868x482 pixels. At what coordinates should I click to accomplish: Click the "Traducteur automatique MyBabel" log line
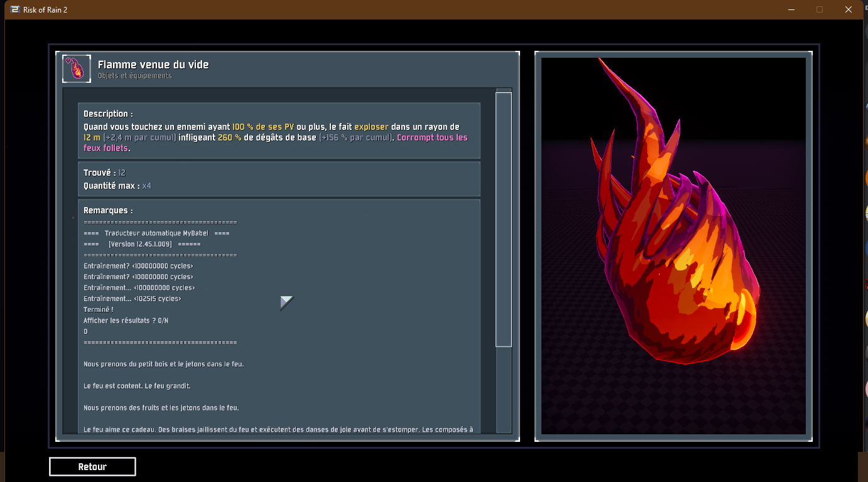pyautogui.click(x=156, y=233)
